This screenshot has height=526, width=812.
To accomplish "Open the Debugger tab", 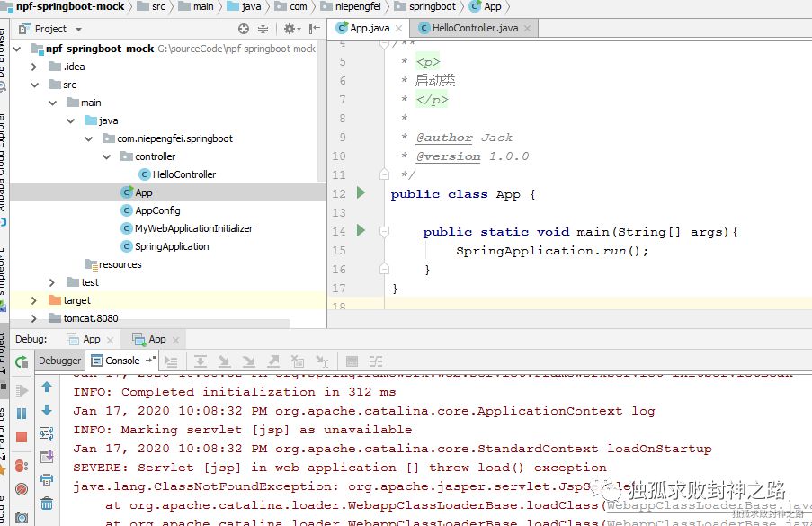I will [59, 361].
